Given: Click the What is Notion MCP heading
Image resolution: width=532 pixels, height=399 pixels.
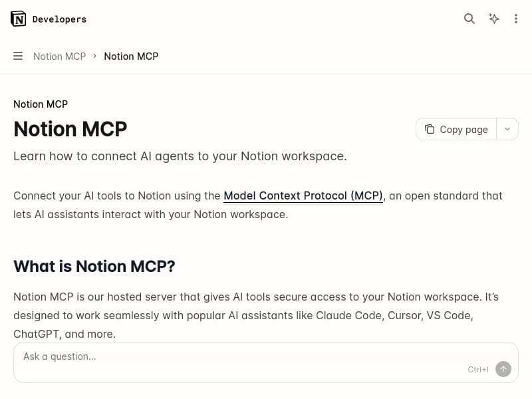Looking at the screenshot, I should click(94, 266).
